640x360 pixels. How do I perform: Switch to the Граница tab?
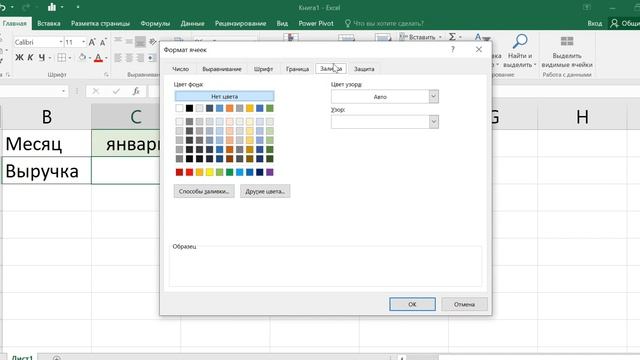[297, 69]
